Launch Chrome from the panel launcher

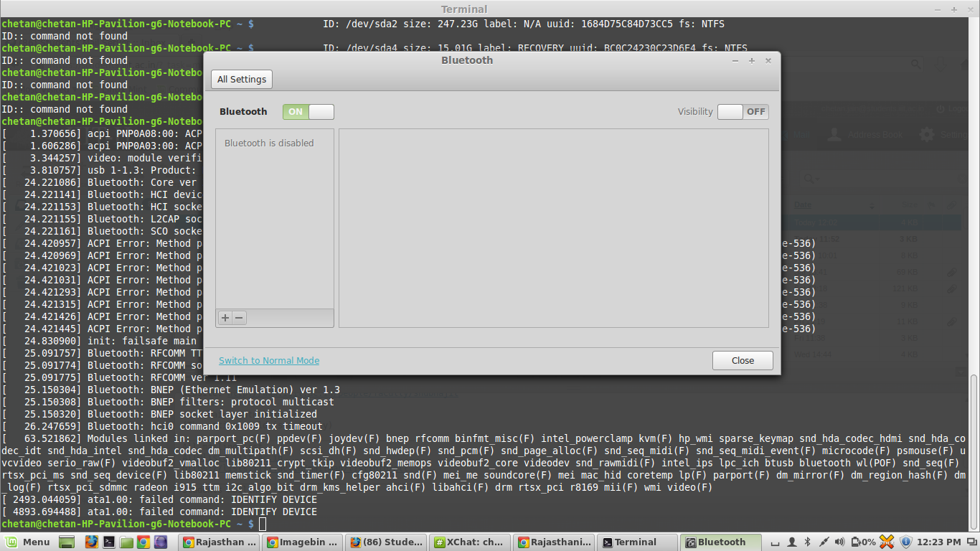point(143,542)
